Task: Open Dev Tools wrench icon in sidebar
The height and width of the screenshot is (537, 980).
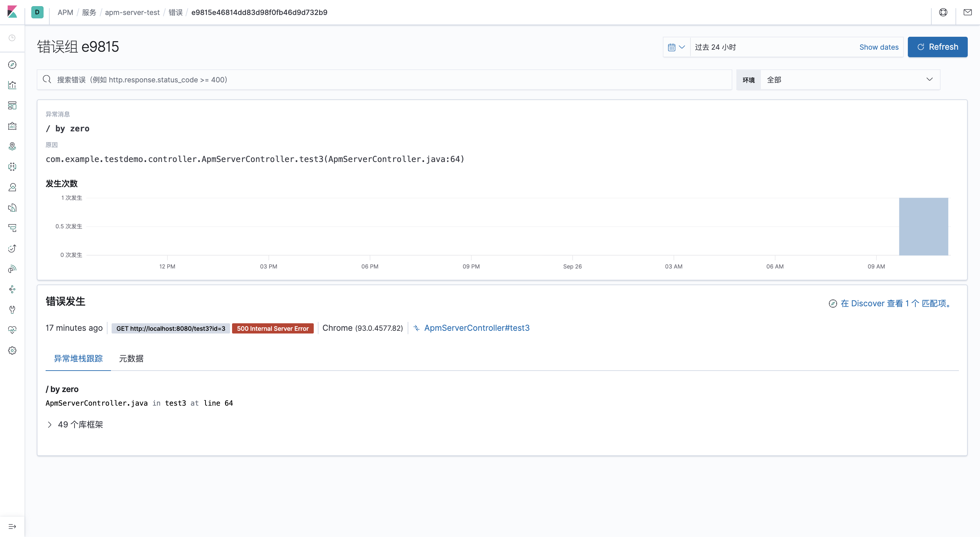Action: click(12, 309)
